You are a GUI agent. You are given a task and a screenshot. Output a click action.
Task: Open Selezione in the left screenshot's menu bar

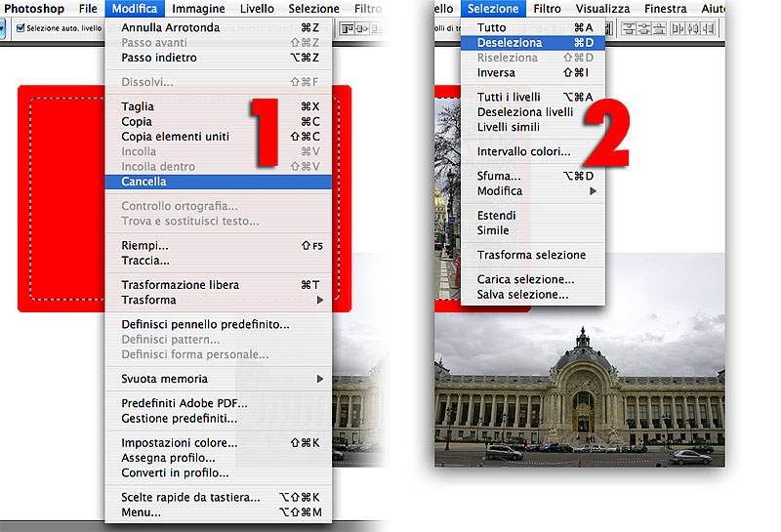pos(313,9)
